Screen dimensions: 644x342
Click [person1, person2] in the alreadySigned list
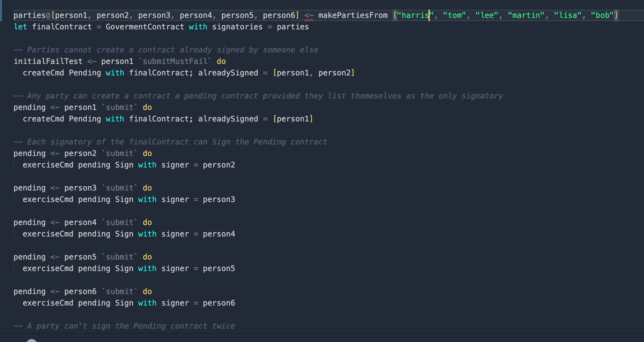pyautogui.click(x=313, y=73)
